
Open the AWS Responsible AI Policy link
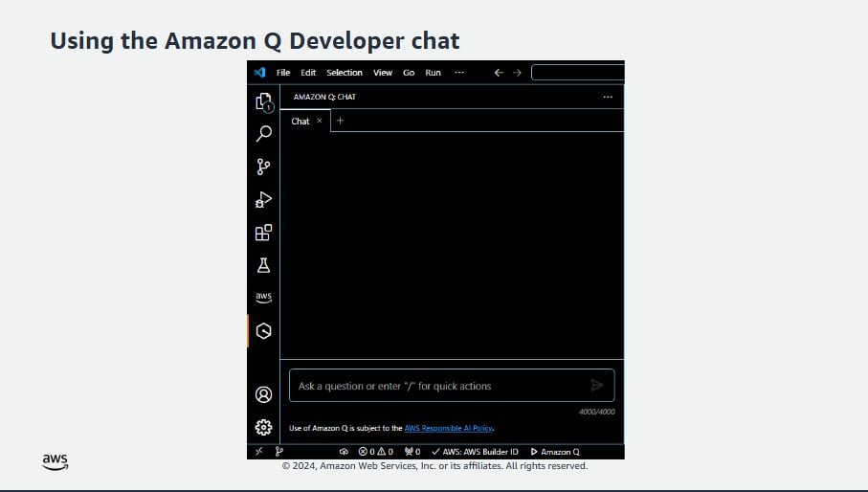(448, 428)
